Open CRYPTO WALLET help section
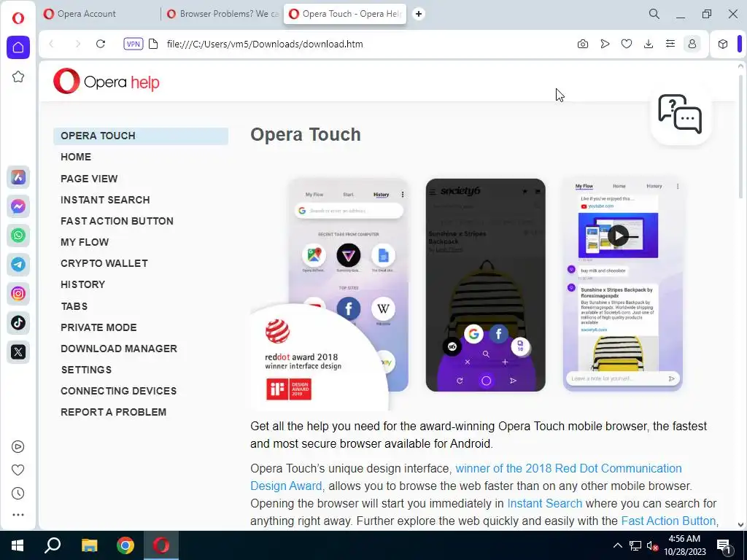This screenshot has height=560, width=747. click(x=104, y=263)
